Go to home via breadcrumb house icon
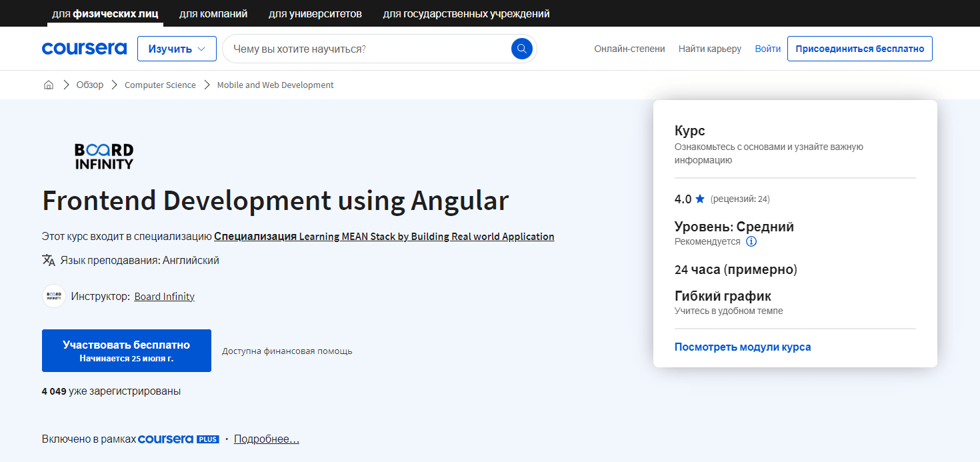Image resolution: width=980 pixels, height=462 pixels. (x=49, y=85)
